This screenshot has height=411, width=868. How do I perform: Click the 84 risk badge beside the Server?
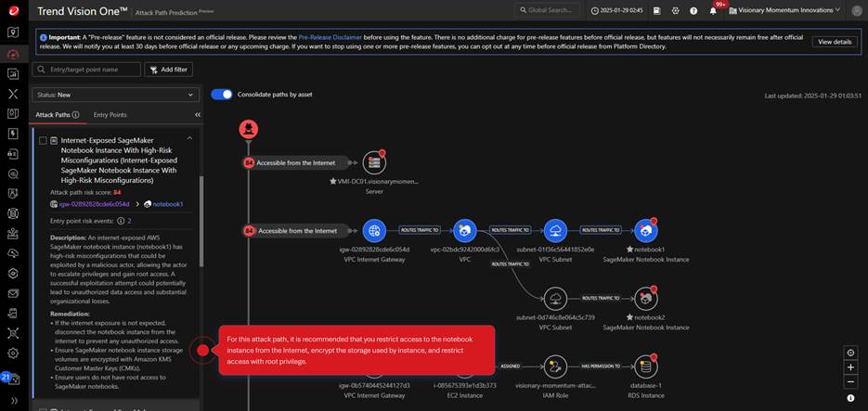point(249,163)
